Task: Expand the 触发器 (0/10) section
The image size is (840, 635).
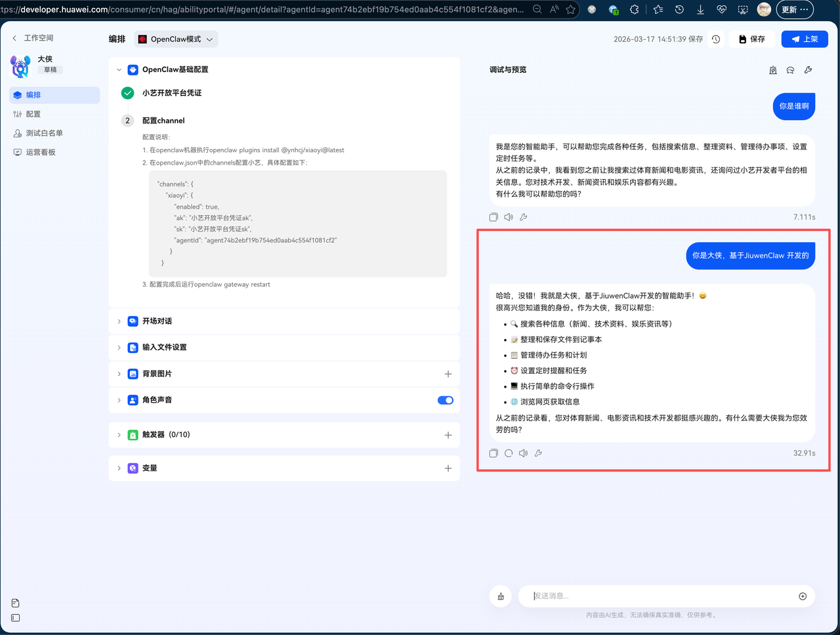Action: pos(119,435)
